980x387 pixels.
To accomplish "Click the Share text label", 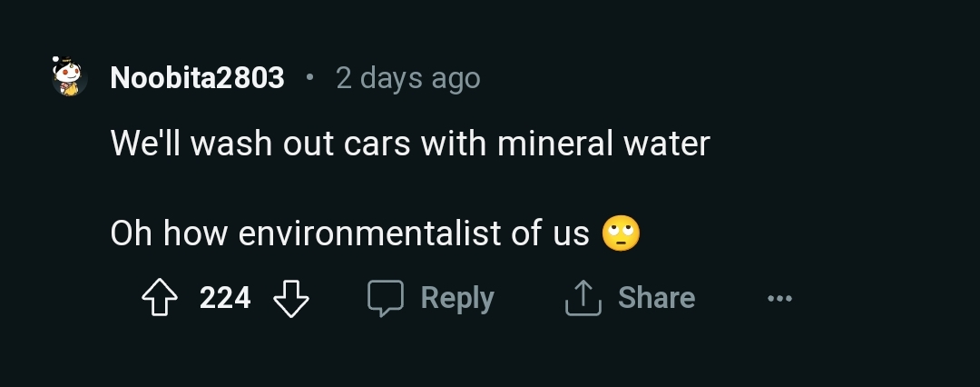I will 656,298.
